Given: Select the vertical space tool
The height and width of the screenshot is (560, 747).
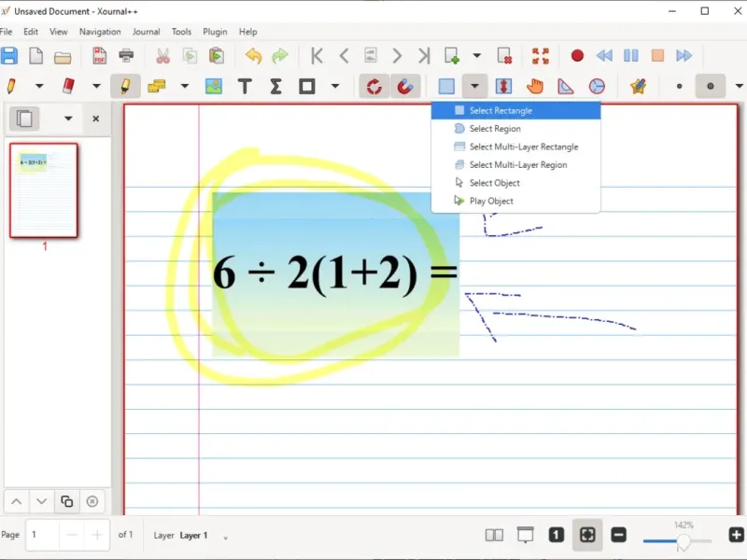Looking at the screenshot, I should [503, 86].
